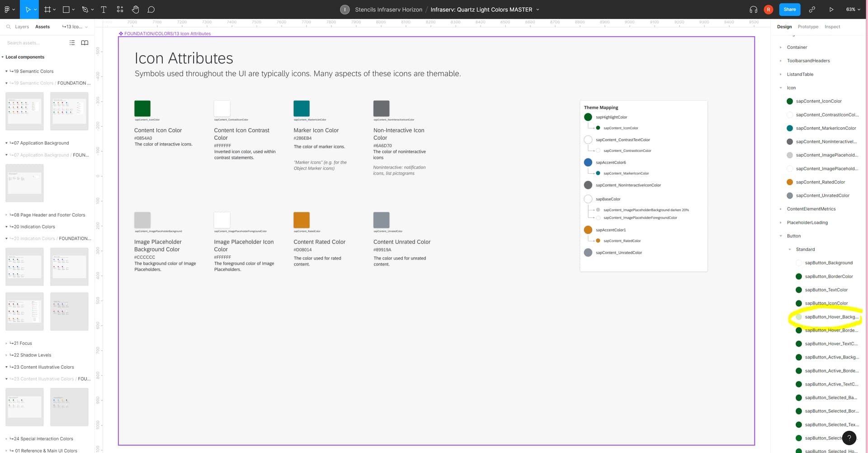
Task: Click the green Content Icon Color swatch
Action: point(142,109)
